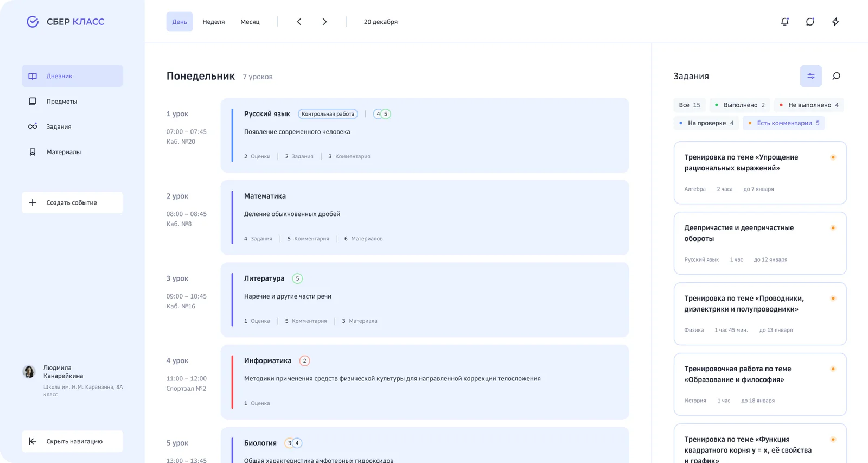Click grade 2 badge next to Информатика
The image size is (868, 463).
304,360
